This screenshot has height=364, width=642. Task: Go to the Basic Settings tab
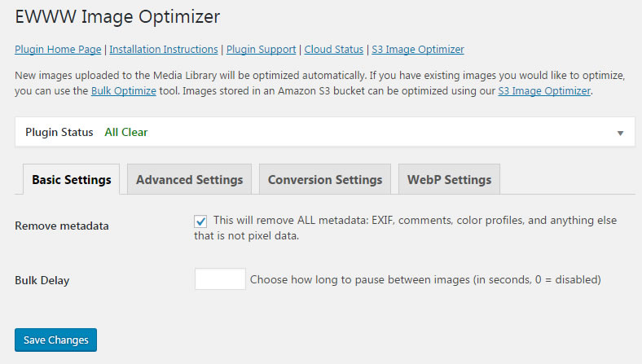(x=71, y=179)
